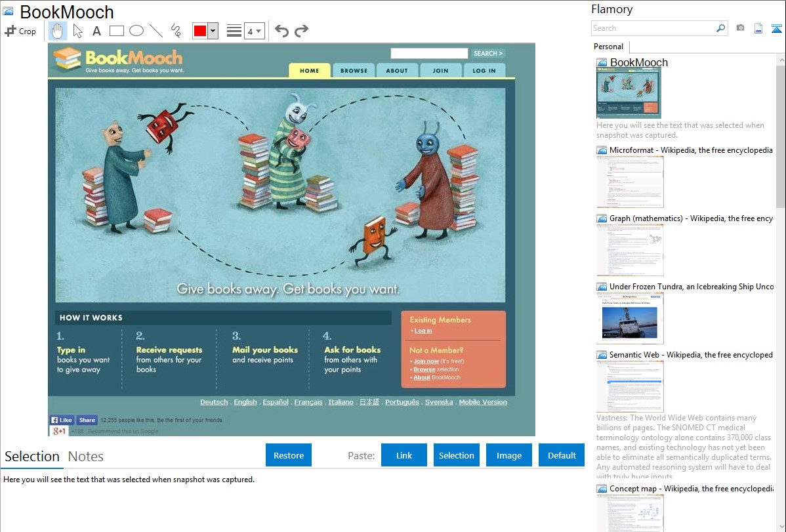Open the LOG IN tab on BookMooch

coord(484,71)
